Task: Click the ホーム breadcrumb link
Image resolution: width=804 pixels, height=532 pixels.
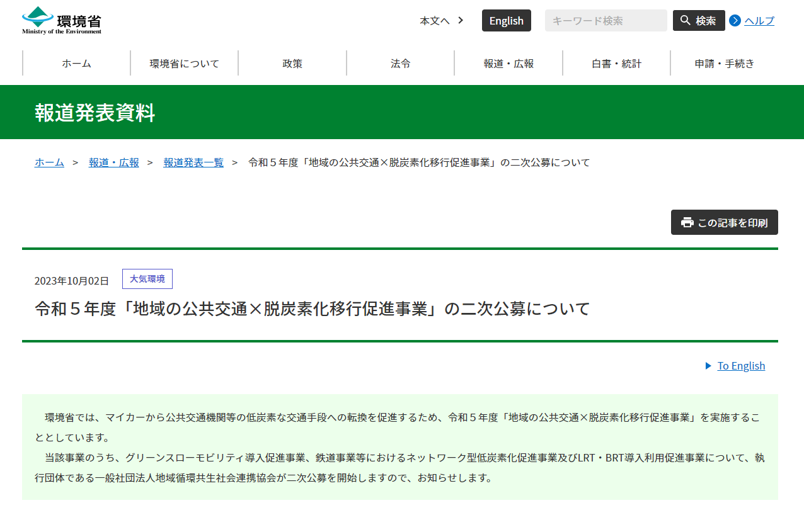Action: [49, 162]
